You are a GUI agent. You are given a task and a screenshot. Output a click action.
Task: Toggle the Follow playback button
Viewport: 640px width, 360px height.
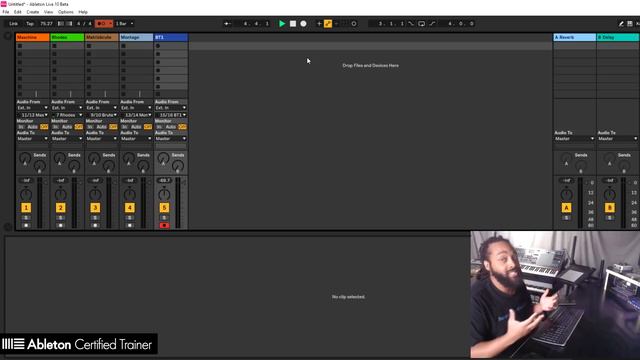pos(227,24)
